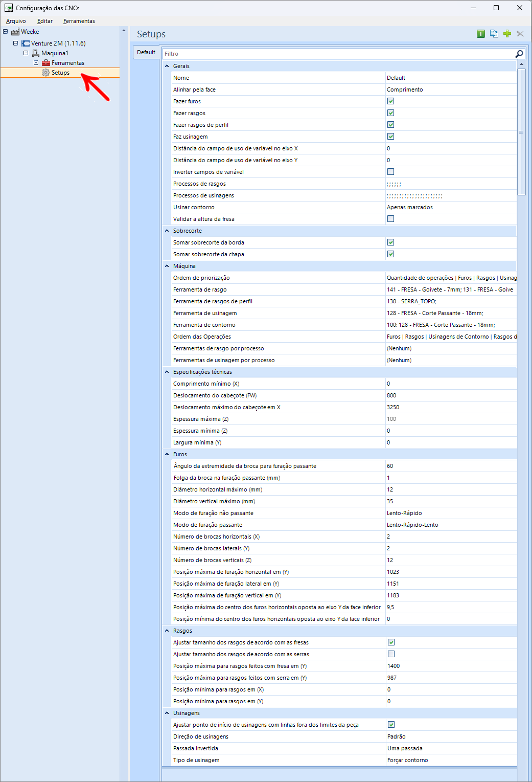Toggle Ajustar ponto de início de usinagens checkbox
This screenshot has height=782, width=532.
pos(391,725)
